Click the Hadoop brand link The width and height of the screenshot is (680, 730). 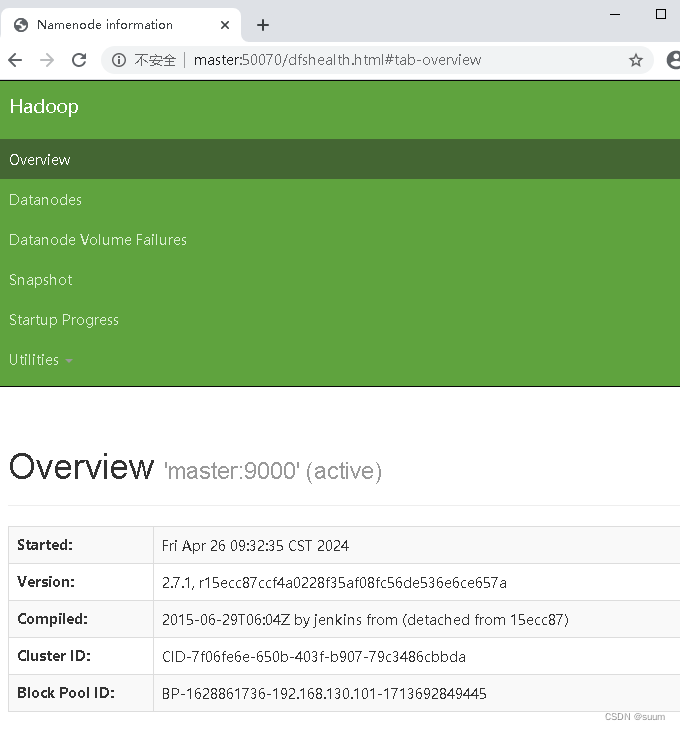pos(44,107)
